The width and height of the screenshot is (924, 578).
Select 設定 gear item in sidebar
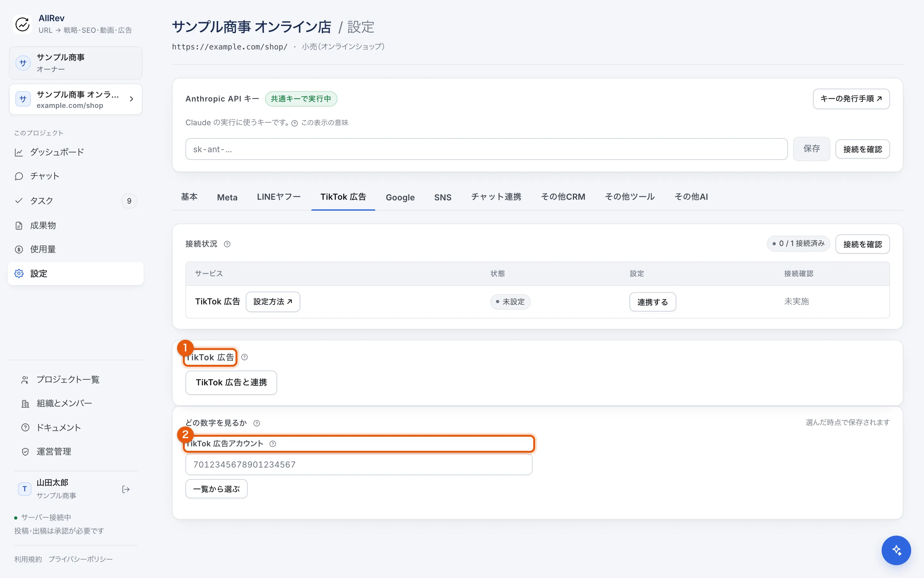point(76,274)
